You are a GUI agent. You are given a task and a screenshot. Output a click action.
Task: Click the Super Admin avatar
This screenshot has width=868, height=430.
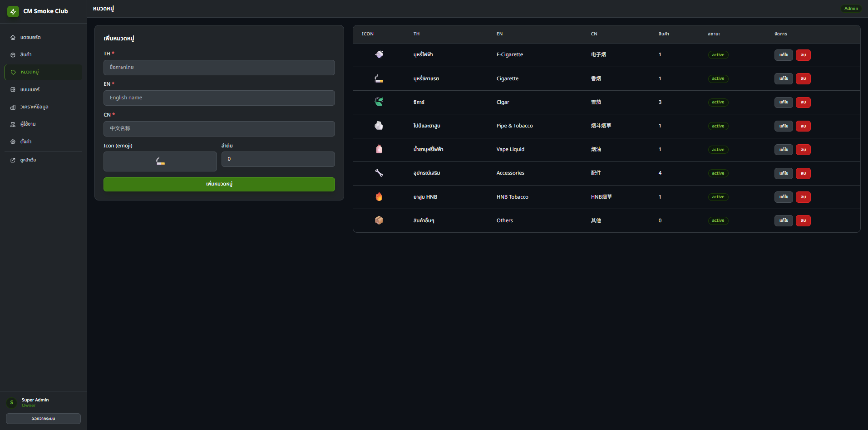tap(12, 403)
